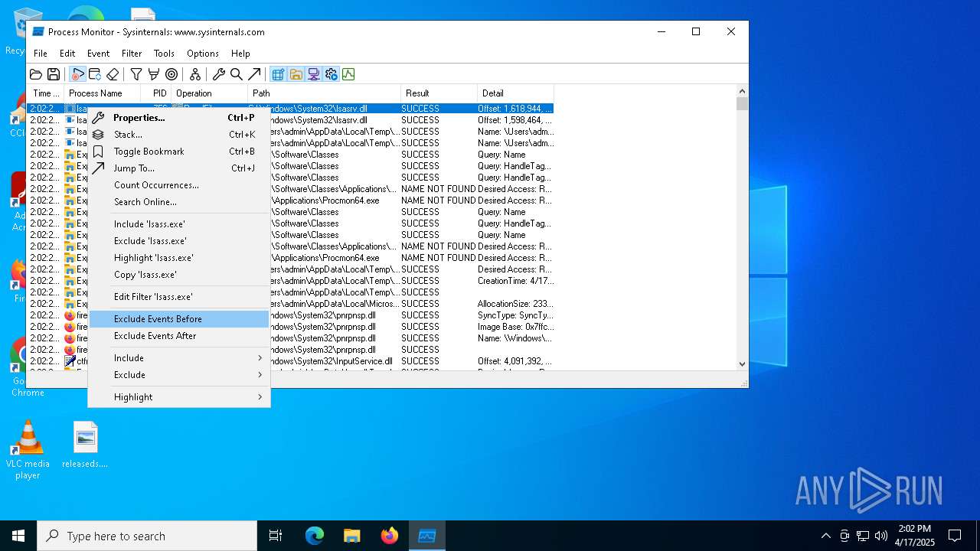Toggle Show Network Activity toolbar button
The height and width of the screenshot is (551, 980).
pos(313,74)
